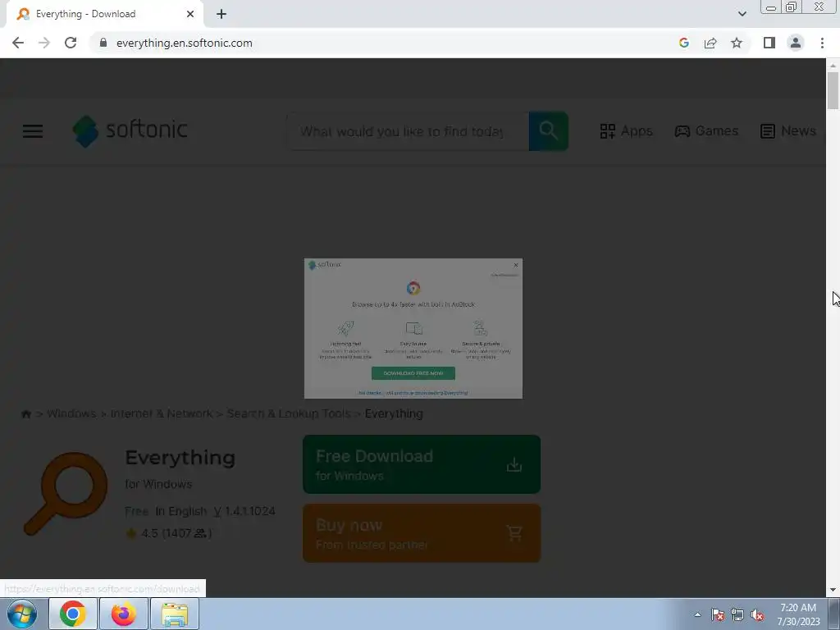Click the lock site info icon
Screen dimensions: 840x630
pyautogui.click(x=103, y=43)
